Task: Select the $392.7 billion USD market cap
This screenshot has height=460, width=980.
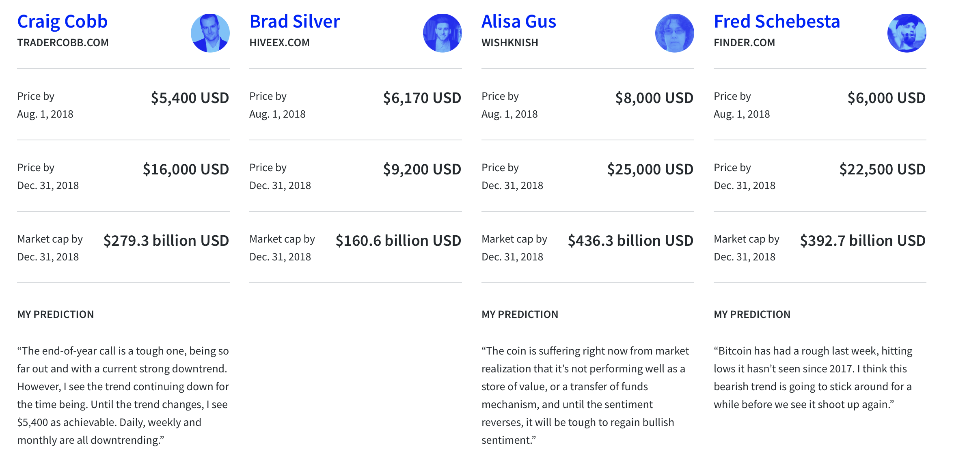Action: point(862,241)
